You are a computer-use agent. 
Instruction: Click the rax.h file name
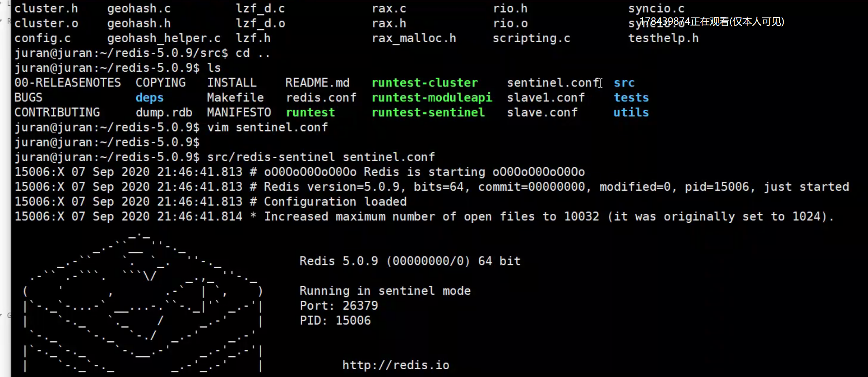(x=389, y=24)
